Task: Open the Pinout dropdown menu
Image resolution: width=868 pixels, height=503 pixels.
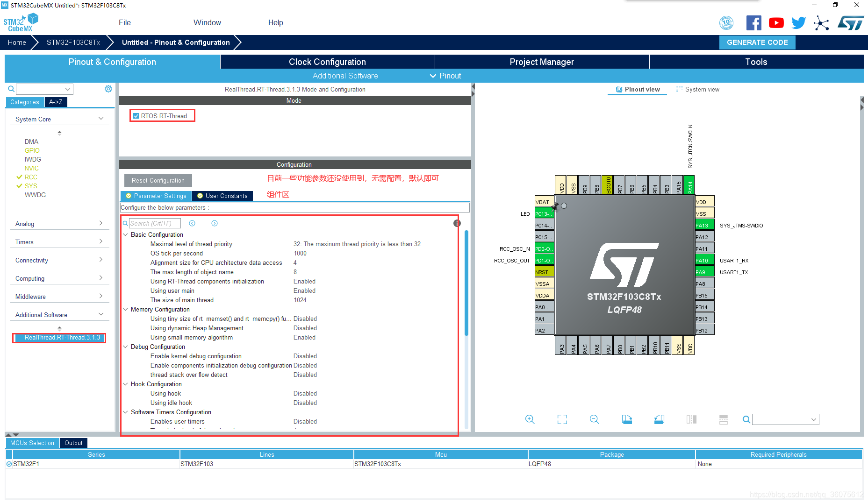Action: (445, 76)
